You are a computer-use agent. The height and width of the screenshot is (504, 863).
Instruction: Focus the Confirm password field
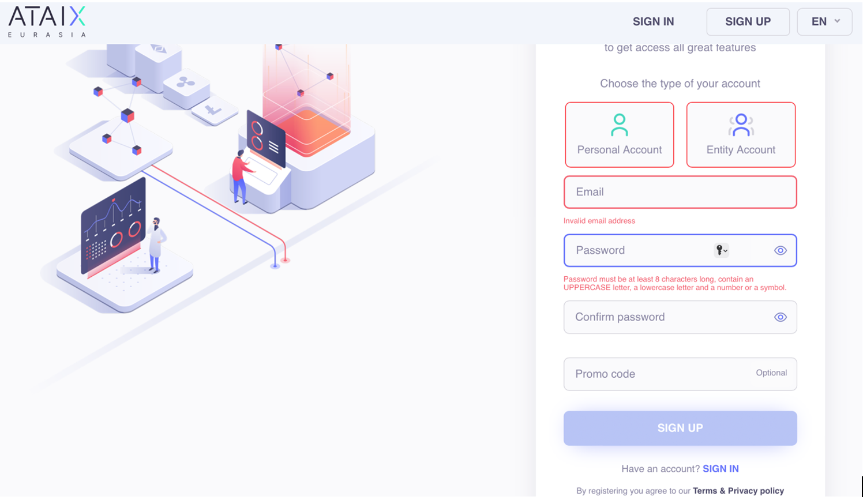click(663, 317)
